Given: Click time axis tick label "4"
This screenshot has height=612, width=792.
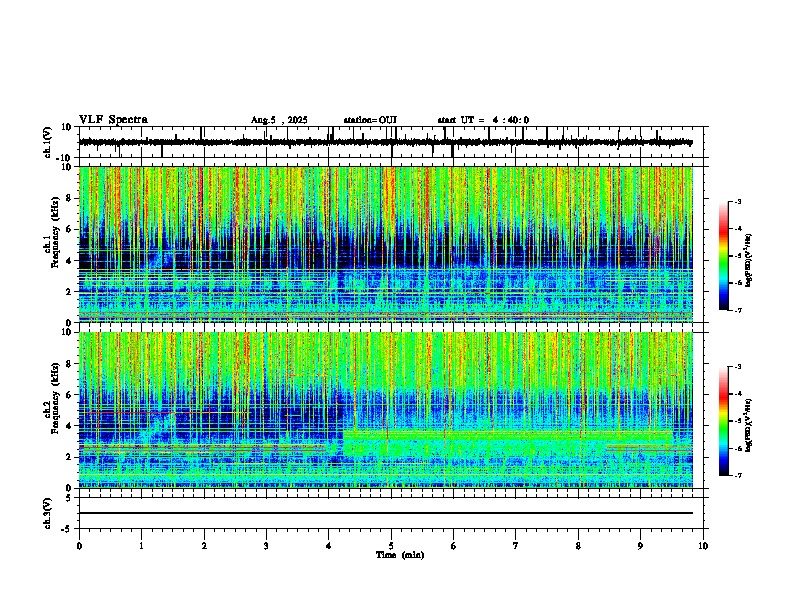Looking at the screenshot, I should 329,546.
